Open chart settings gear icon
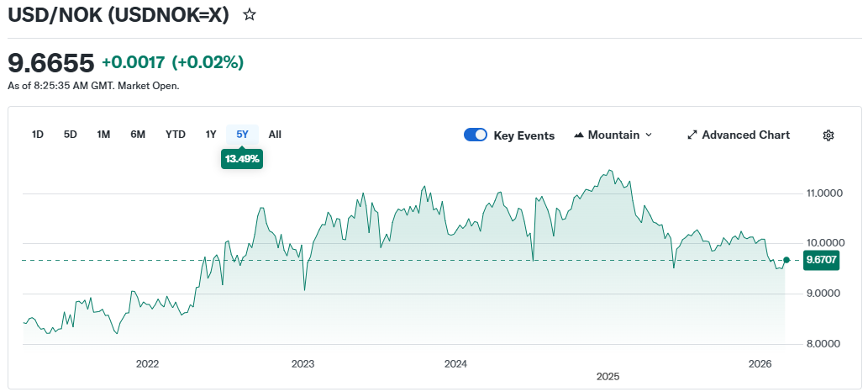 pyautogui.click(x=828, y=135)
